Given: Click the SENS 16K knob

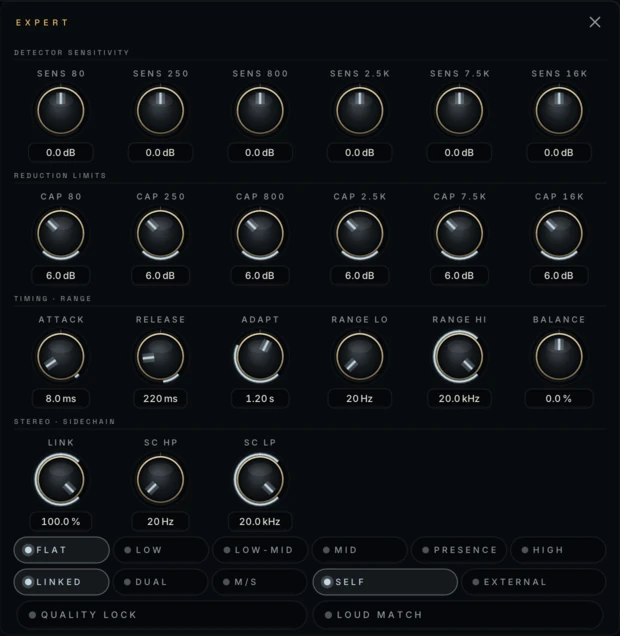Looking at the screenshot, I should point(559,111).
